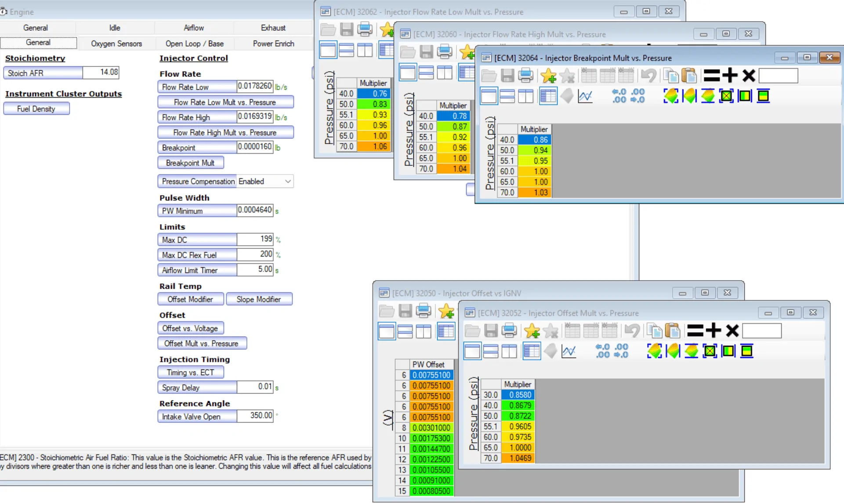The height and width of the screenshot is (504, 844).
Task: Click the Offset vs. Voltage button
Action: point(190,328)
